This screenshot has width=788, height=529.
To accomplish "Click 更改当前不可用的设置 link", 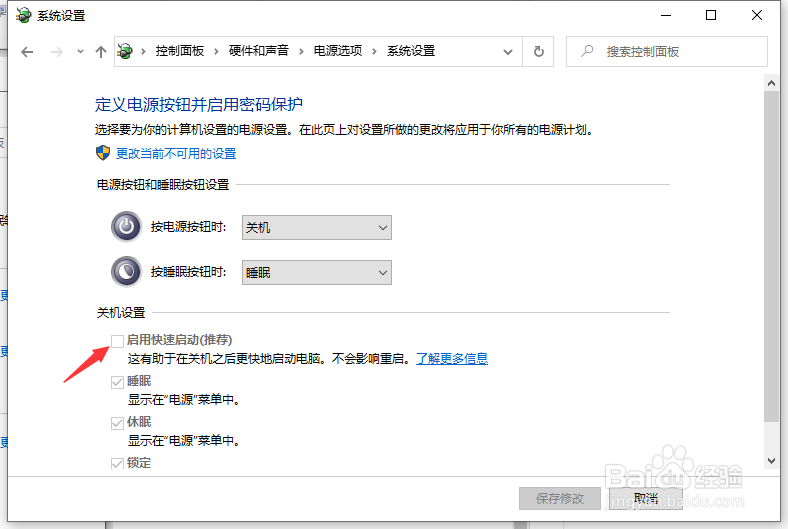I will (176, 153).
